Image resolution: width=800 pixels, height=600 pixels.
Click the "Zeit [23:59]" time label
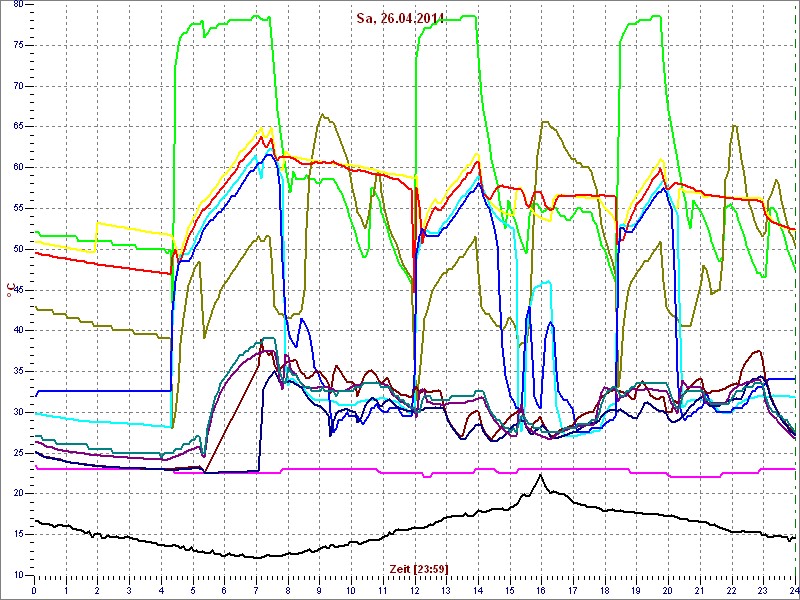click(x=419, y=568)
